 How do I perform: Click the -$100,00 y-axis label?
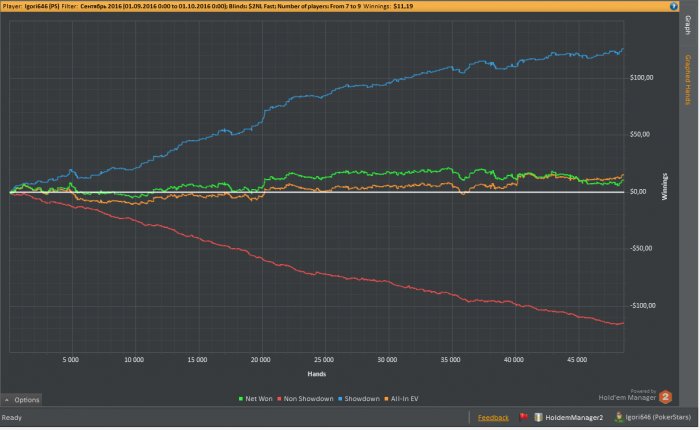(x=643, y=305)
